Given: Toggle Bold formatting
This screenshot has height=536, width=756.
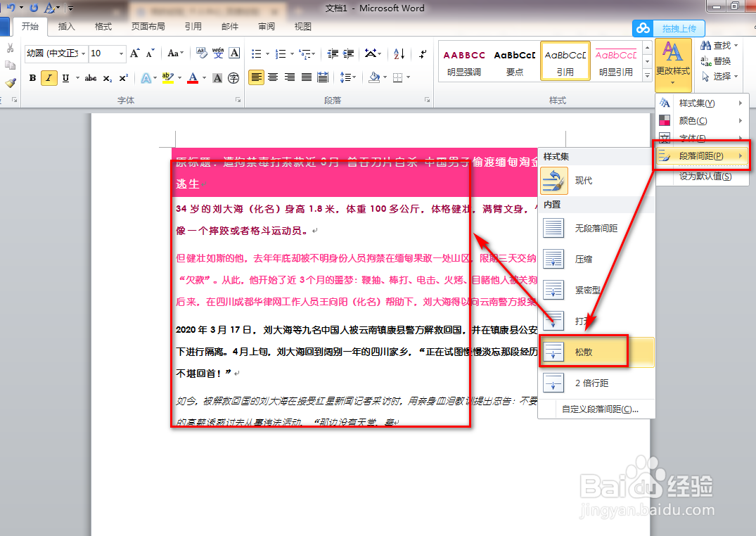Looking at the screenshot, I should 32,77.
